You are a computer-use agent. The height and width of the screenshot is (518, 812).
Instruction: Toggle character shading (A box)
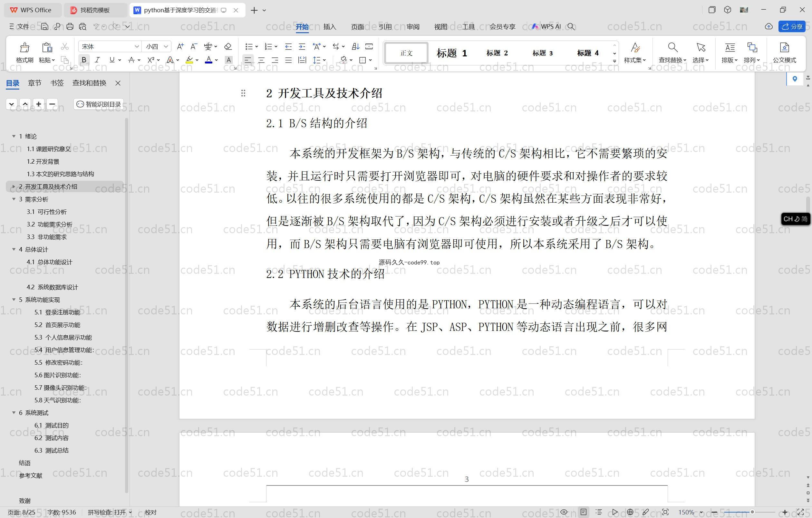point(229,60)
